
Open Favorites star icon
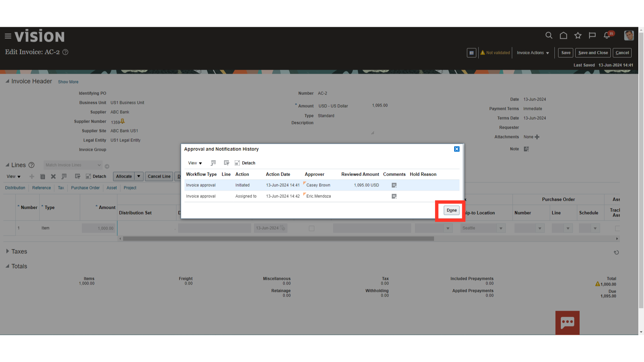(578, 36)
